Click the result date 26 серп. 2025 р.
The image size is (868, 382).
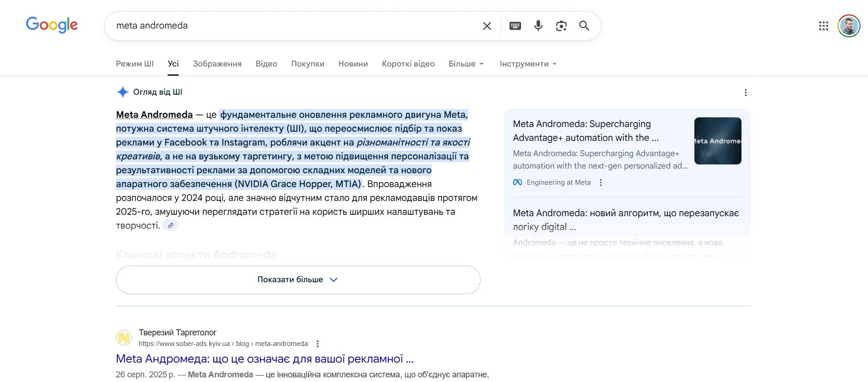(x=145, y=375)
